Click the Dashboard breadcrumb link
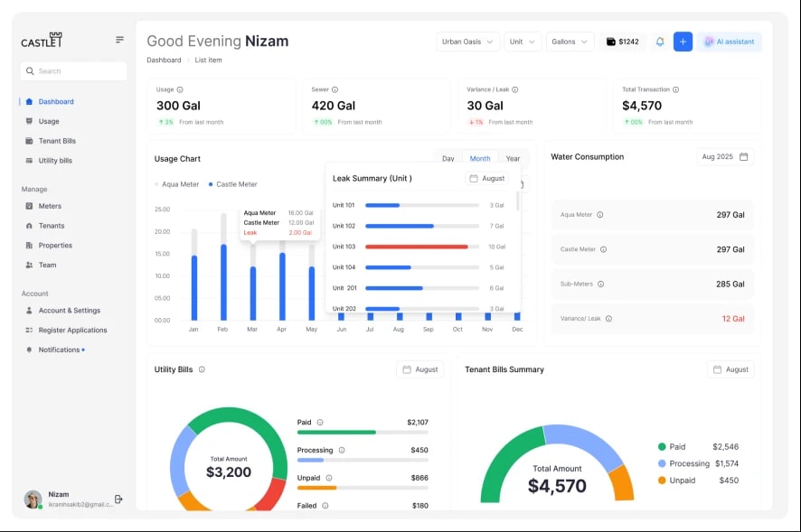The height and width of the screenshot is (532, 801). coord(164,61)
